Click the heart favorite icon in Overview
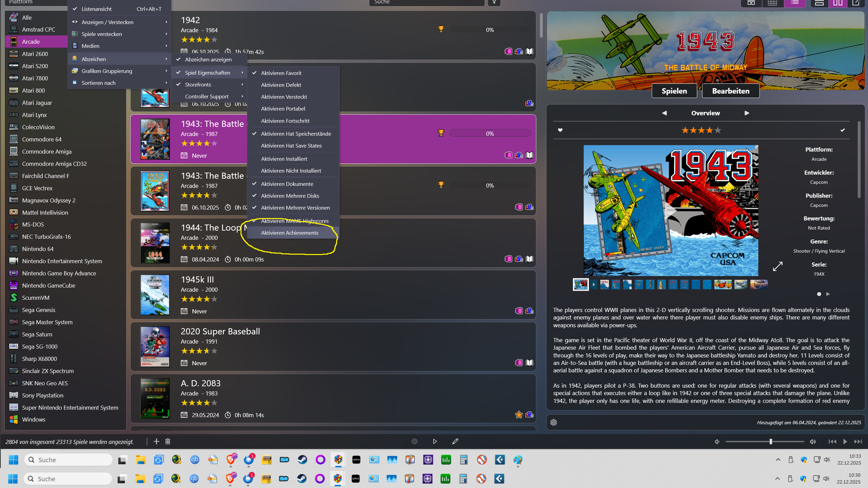This screenshot has height=488, width=868. [560, 130]
